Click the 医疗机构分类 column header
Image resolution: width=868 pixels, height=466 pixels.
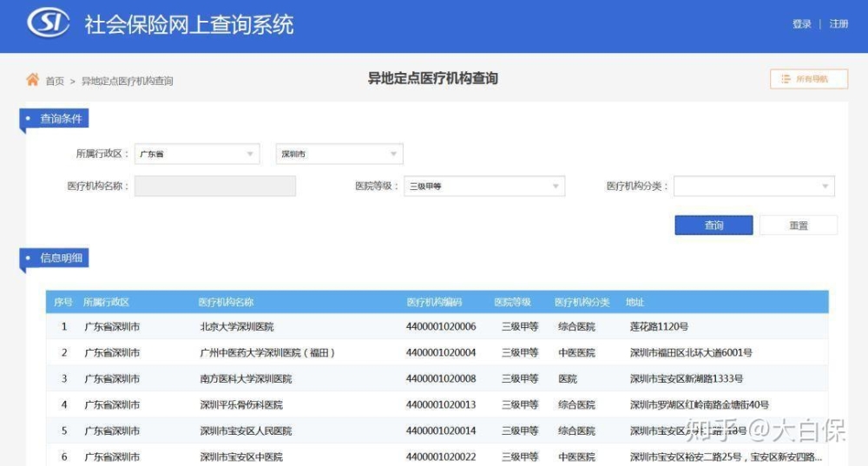[582, 302]
